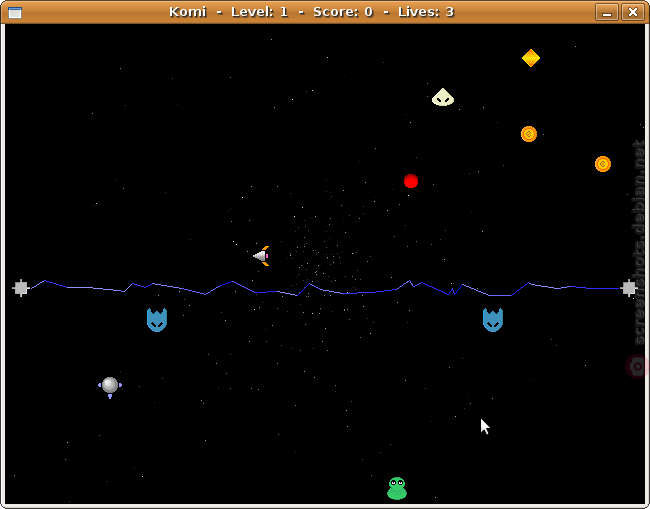Open the window menu icon in title bar
Image resolution: width=650 pixels, height=509 pixels.
pyautogui.click(x=15, y=12)
